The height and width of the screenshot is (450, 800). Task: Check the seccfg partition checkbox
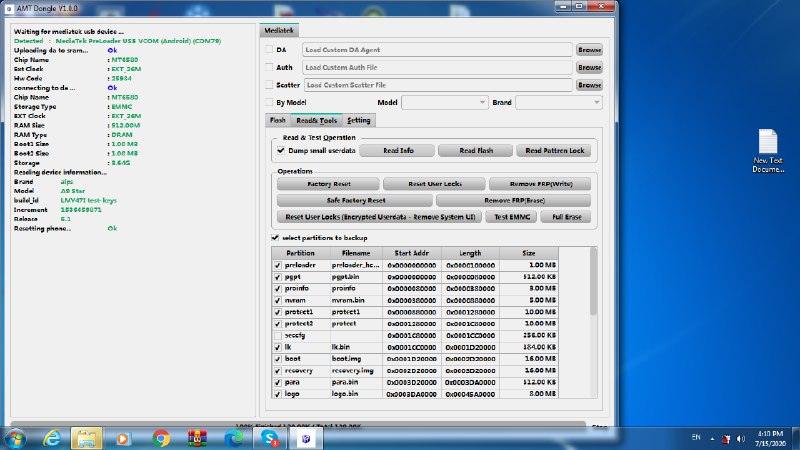[x=278, y=336]
